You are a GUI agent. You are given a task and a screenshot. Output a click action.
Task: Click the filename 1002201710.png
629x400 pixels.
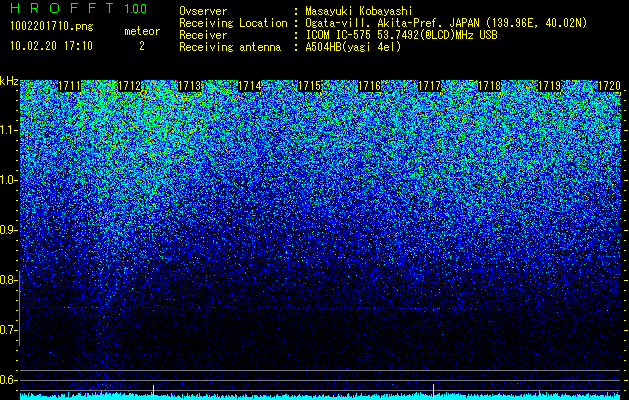pyautogui.click(x=51, y=26)
